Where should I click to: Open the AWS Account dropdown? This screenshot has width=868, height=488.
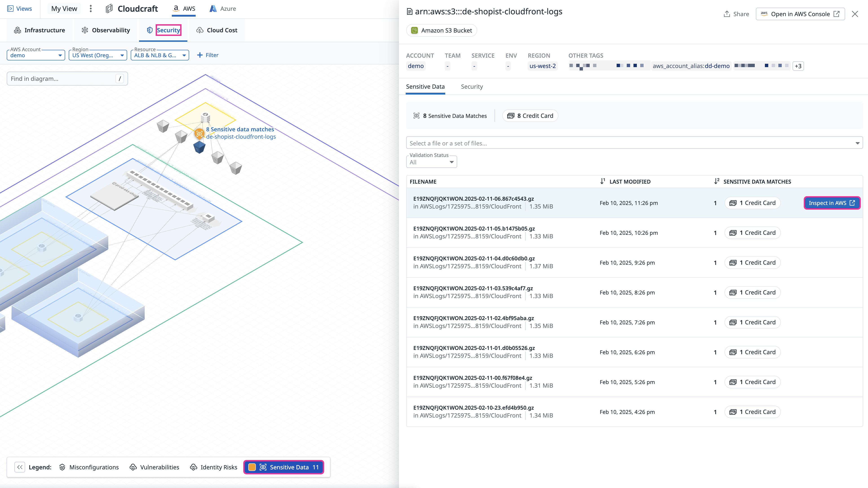(x=36, y=55)
